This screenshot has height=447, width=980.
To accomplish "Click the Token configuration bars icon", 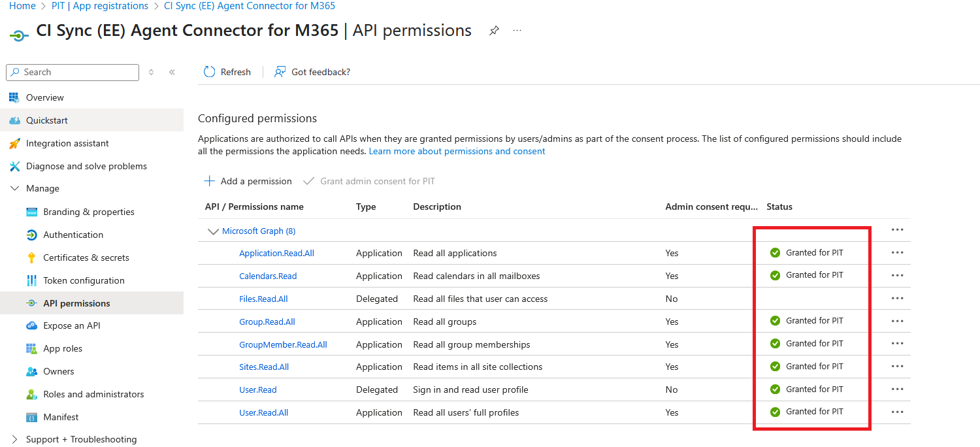I will (31, 280).
